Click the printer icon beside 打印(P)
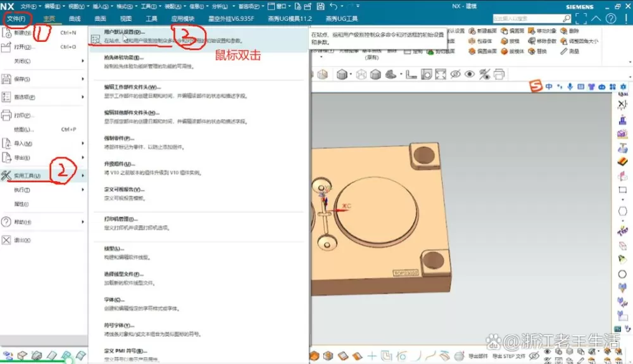The height and width of the screenshot is (364, 633). click(x=6, y=115)
